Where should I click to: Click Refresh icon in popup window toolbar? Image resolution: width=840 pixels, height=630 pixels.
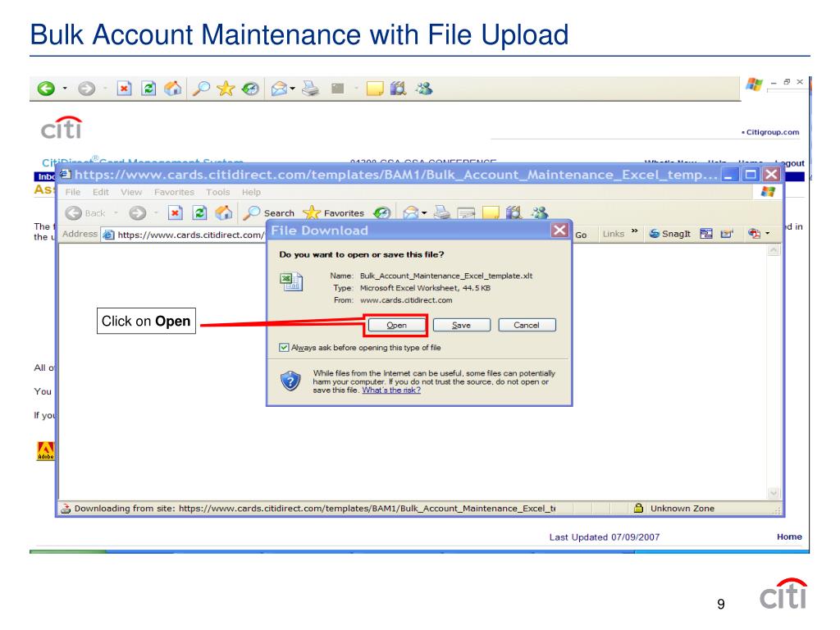click(x=199, y=213)
